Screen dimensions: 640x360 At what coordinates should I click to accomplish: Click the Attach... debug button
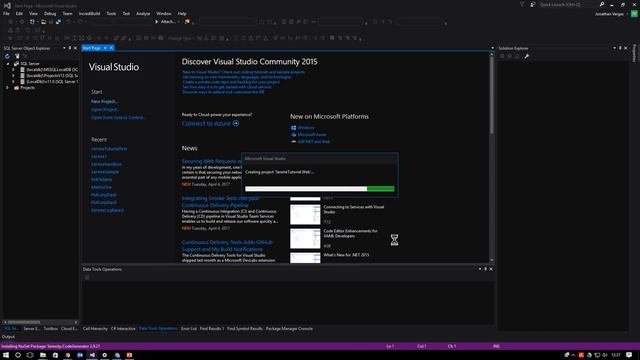pyautogui.click(x=165, y=22)
